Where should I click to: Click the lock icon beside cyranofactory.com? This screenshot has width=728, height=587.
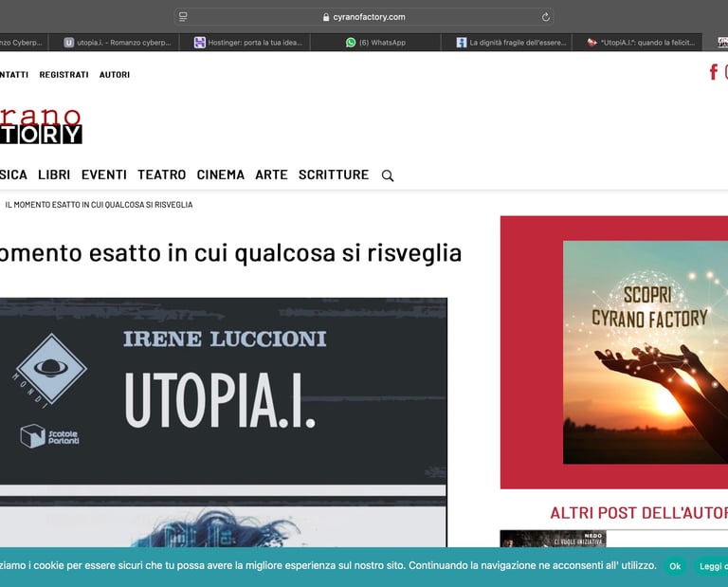point(326,17)
